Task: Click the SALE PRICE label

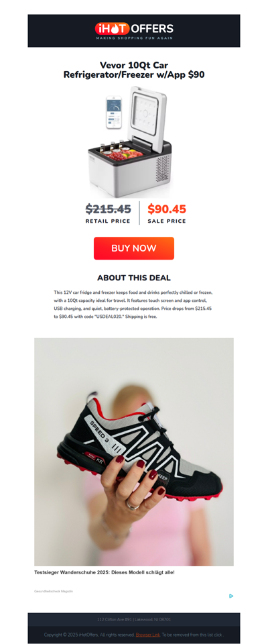Action: pos(167,221)
